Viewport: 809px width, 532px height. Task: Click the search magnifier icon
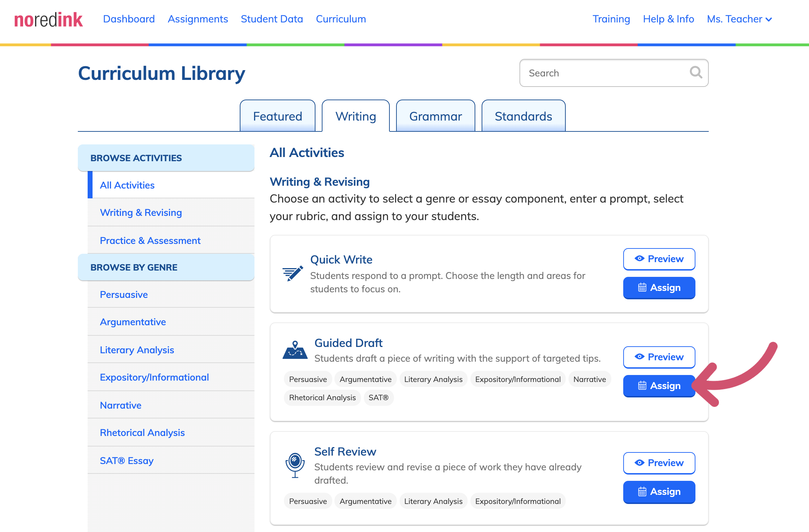(x=696, y=73)
